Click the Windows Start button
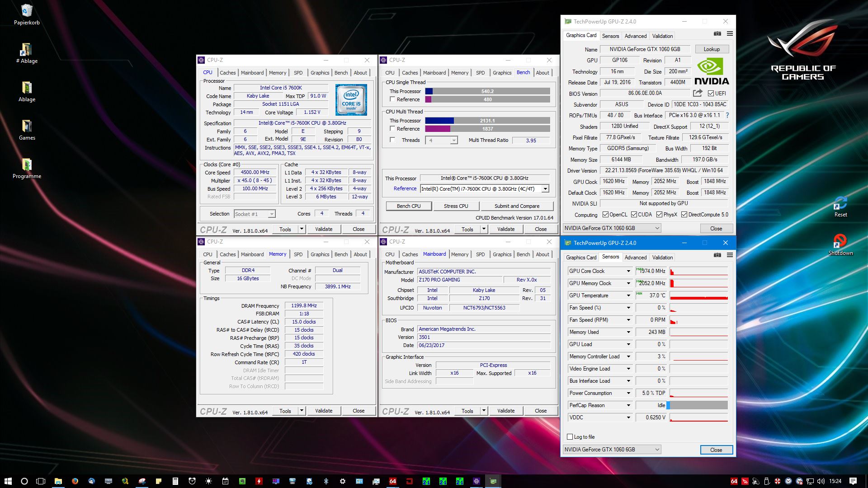 8,481
